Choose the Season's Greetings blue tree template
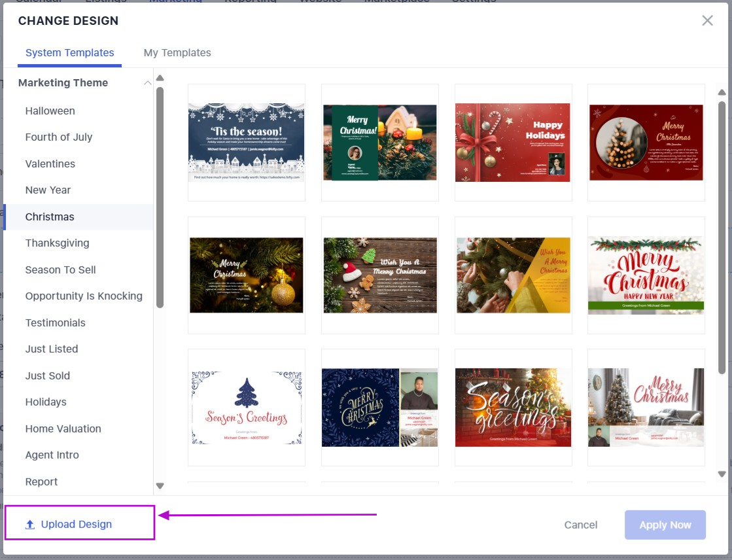Image resolution: width=732 pixels, height=560 pixels. coord(247,407)
